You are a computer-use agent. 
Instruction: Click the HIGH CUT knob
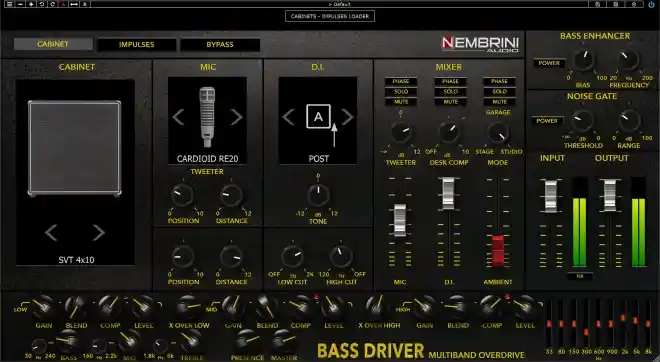[341, 257]
